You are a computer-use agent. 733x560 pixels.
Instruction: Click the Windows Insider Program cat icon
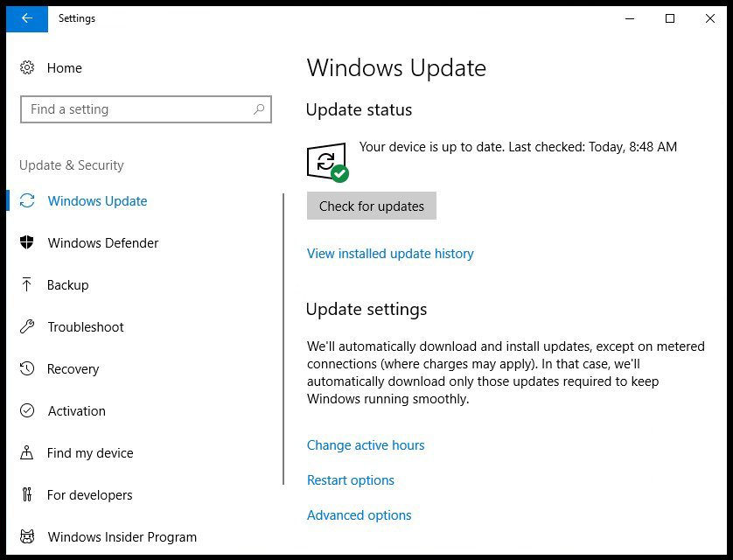point(27,537)
